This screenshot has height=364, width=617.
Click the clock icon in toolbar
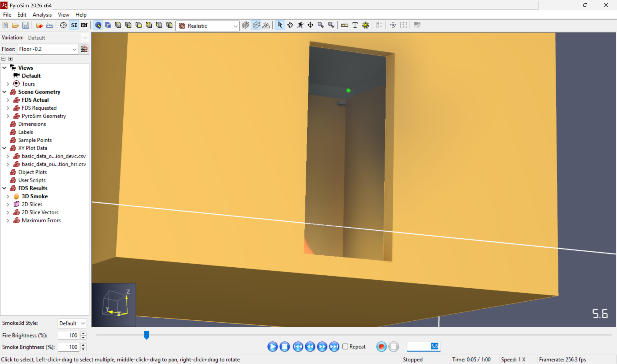tap(63, 25)
